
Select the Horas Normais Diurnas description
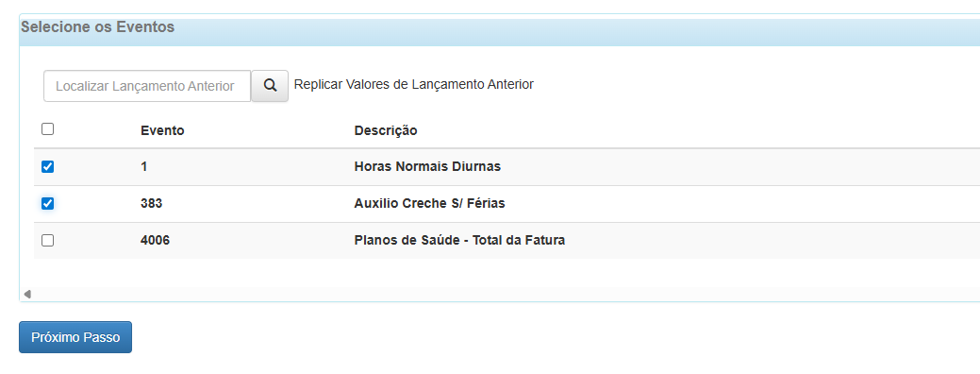pyautogui.click(x=427, y=167)
